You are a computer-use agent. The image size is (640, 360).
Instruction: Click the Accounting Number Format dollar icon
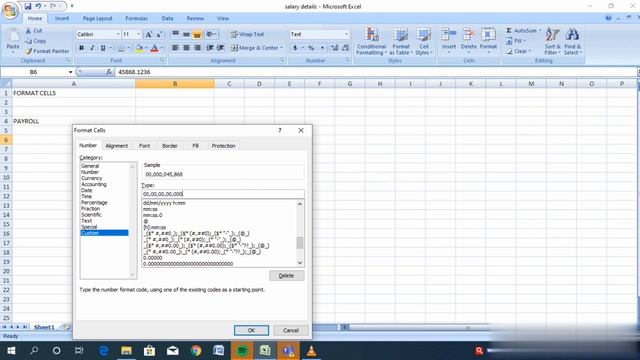(295, 48)
